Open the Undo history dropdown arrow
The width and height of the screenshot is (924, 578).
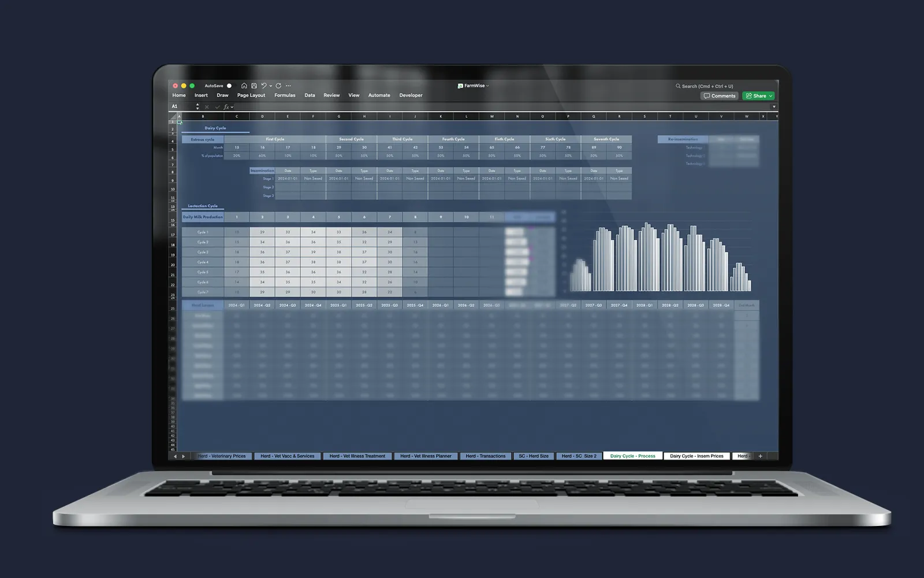coord(270,86)
